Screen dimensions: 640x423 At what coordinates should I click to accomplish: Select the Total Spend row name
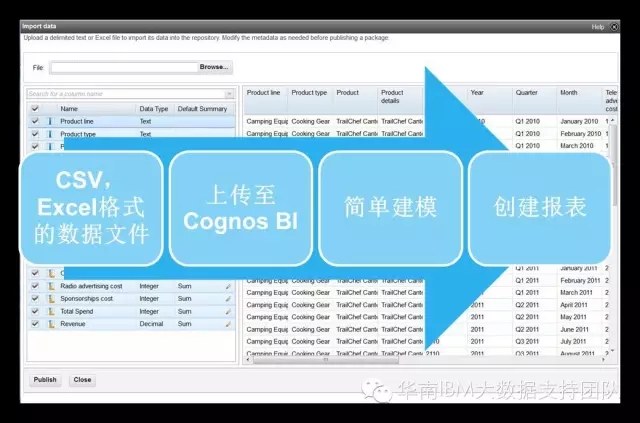[x=77, y=312]
